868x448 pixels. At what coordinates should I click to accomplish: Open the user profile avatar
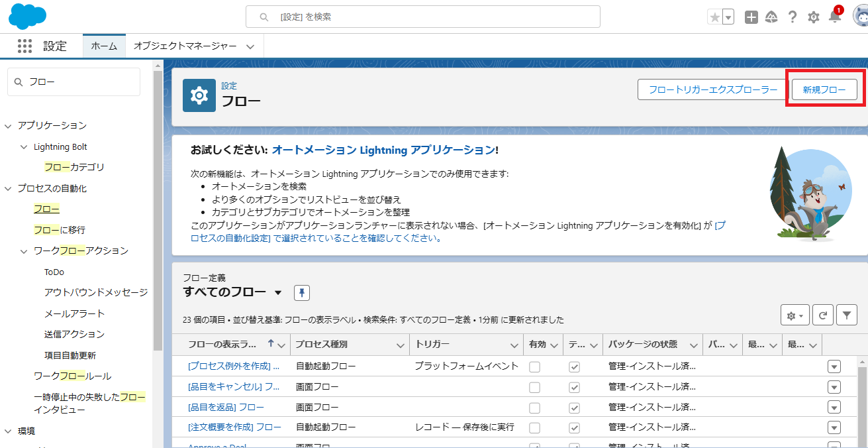[x=860, y=17]
